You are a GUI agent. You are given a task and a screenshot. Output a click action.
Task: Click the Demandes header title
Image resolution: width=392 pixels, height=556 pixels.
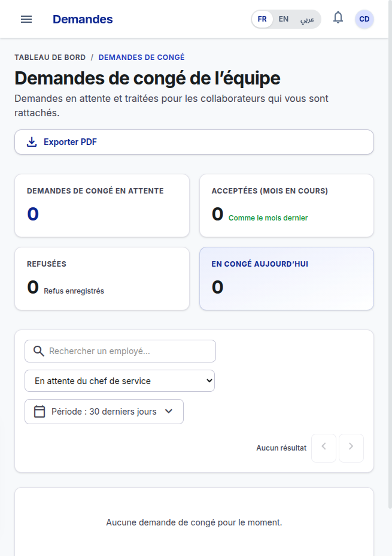pyautogui.click(x=83, y=19)
